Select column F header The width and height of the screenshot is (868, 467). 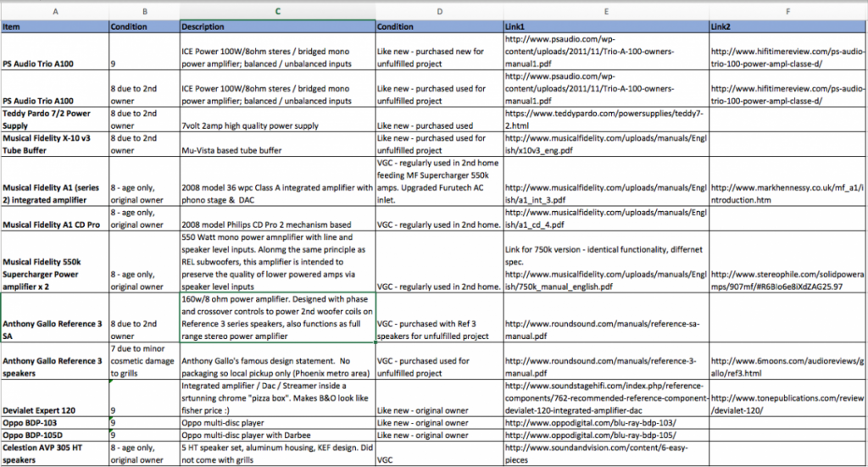pos(788,12)
